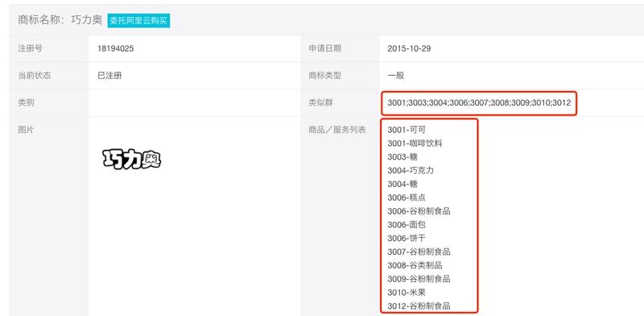Screen dimensions: 644x316
Task: Select list item 3003-糖
Action: (x=402, y=157)
